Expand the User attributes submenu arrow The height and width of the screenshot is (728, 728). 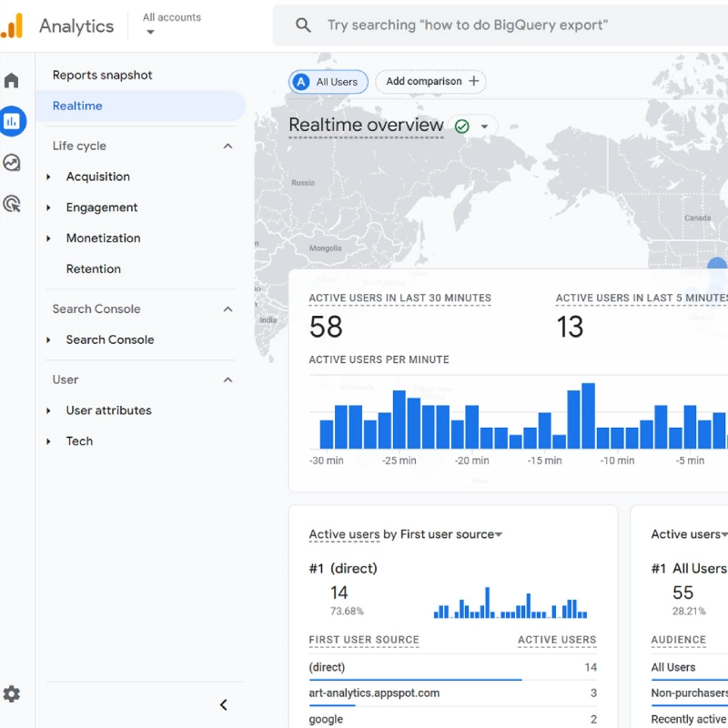point(48,411)
